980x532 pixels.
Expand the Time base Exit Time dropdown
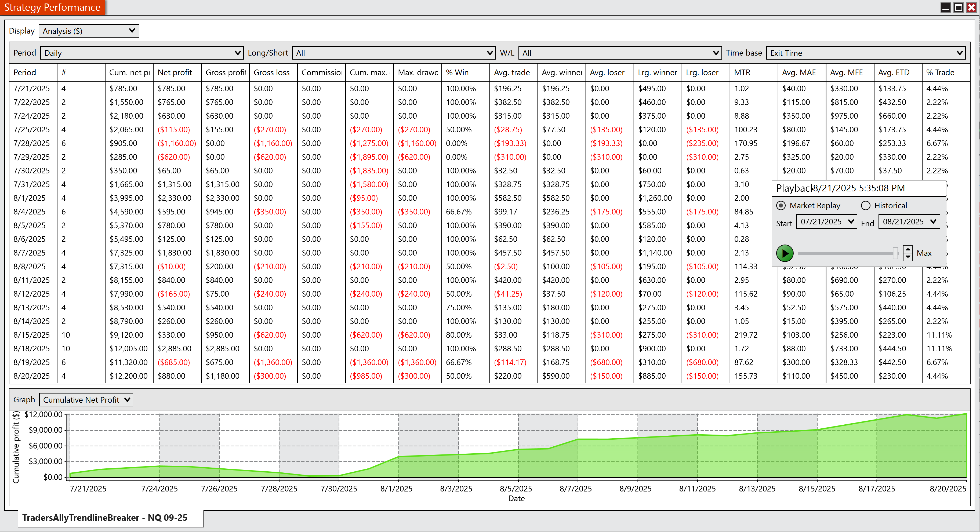pyautogui.click(x=866, y=53)
